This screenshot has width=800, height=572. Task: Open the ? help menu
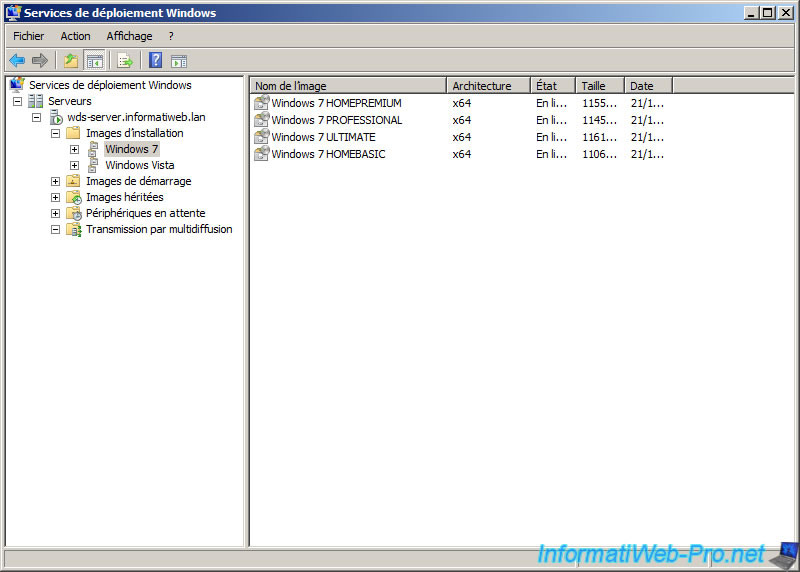[171, 36]
